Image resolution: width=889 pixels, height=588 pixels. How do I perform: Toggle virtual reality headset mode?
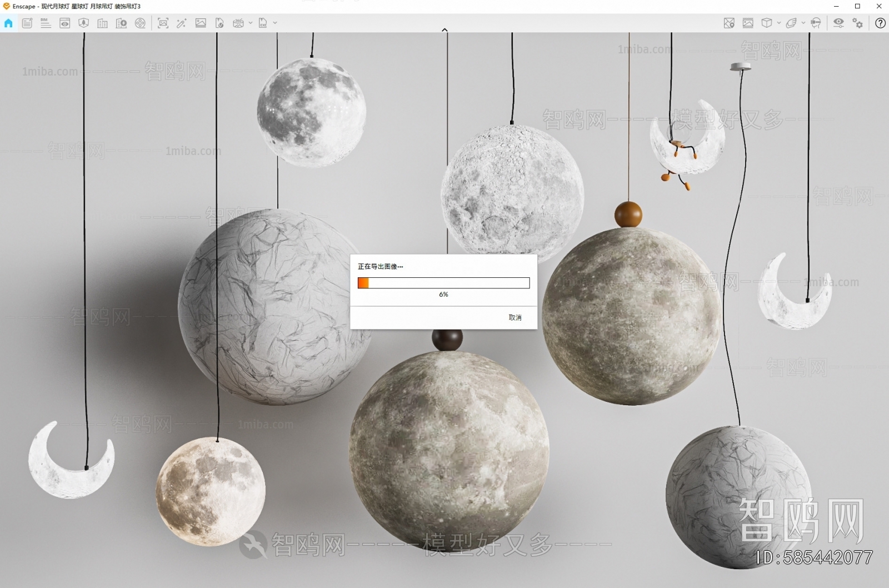coord(816,23)
